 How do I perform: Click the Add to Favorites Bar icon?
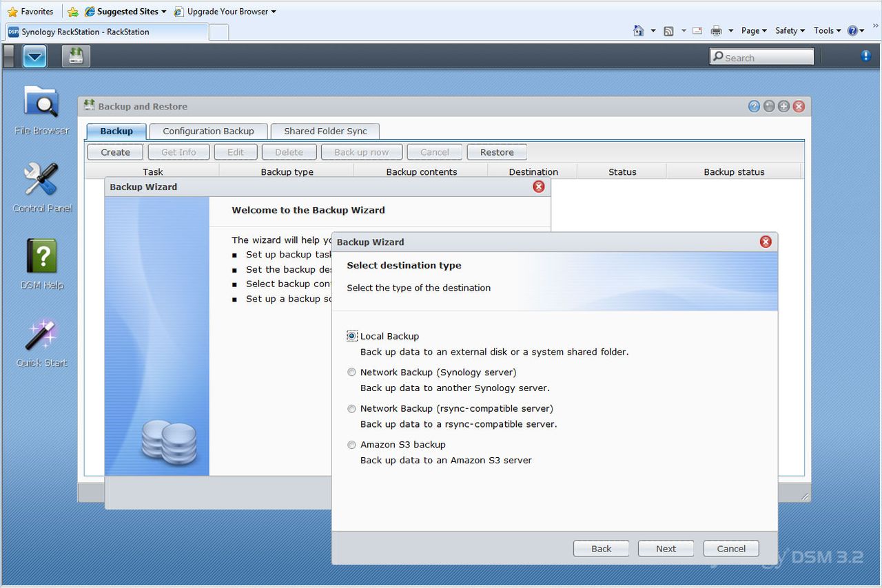coord(72,12)
